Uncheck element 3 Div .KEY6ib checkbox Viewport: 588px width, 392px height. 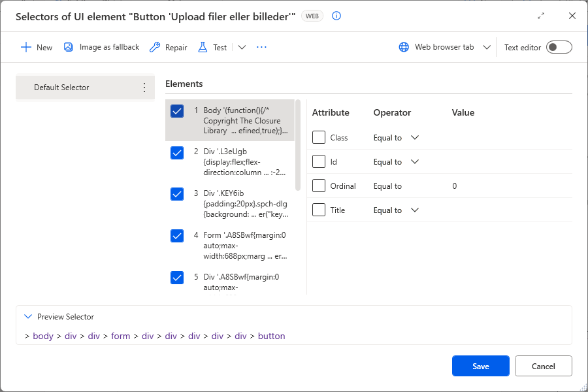(177, 194)
